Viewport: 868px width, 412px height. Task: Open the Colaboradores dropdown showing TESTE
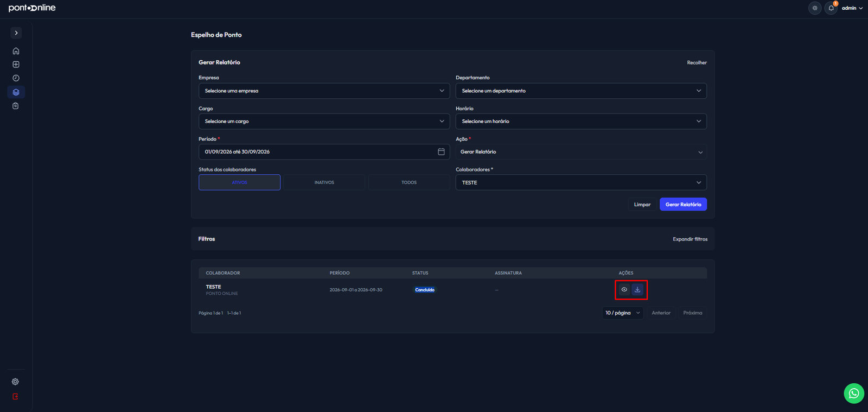pyautogui.click(x=581, y=182)
